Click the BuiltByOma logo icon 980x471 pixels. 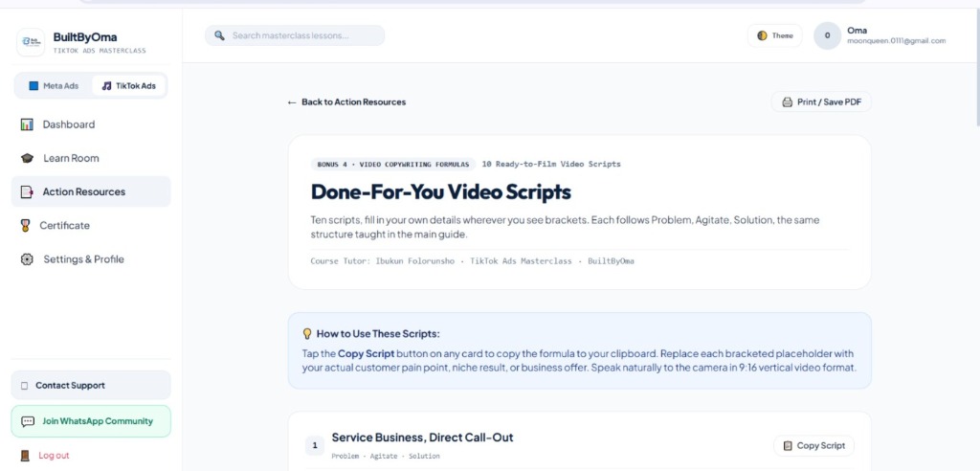click(x=31, y=42)
